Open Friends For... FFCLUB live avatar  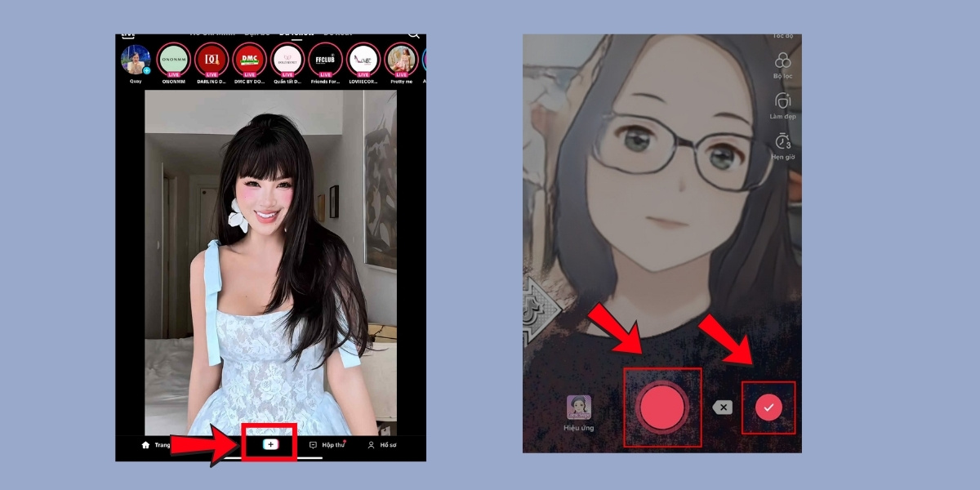pyautogui.click(x=325, y=60)
